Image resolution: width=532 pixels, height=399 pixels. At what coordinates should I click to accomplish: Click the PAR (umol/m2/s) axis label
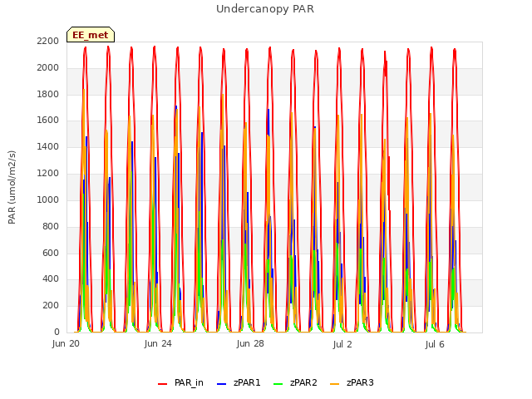tap(12, 187)
